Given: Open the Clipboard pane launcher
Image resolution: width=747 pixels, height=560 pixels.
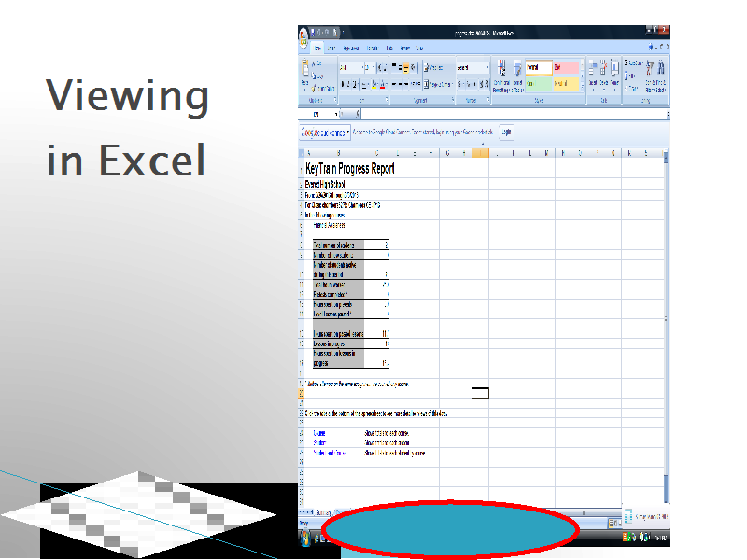Looking at the screenshot, I should click(335, 100).
